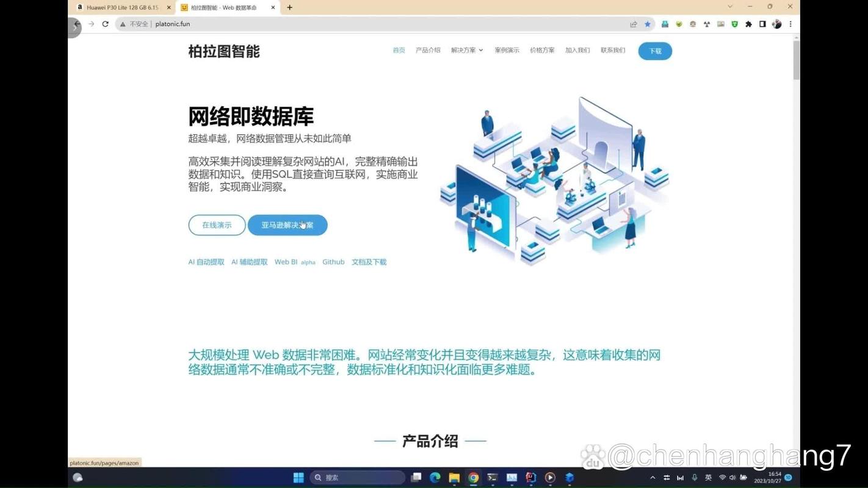Open the Chrome three-dot menu
Image resolution: width=868 pixels, height=488 pixels.
coord(790,24)
